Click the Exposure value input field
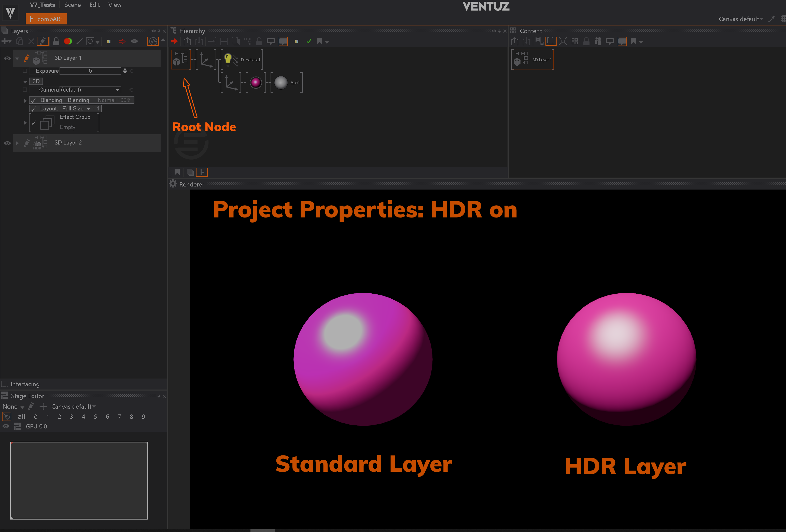Screen dimensions: 786x532 pos(90,71)
